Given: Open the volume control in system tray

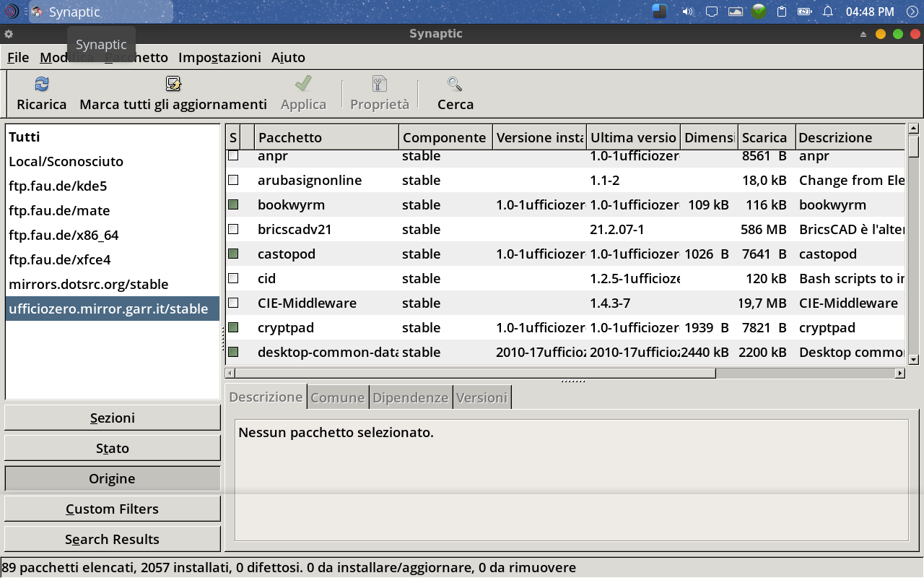Looking at the screenshot, I should click(687, 12).
